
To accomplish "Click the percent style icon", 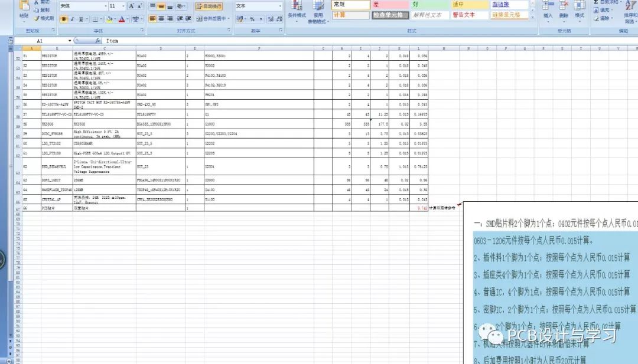I will (x=252, y=19).
